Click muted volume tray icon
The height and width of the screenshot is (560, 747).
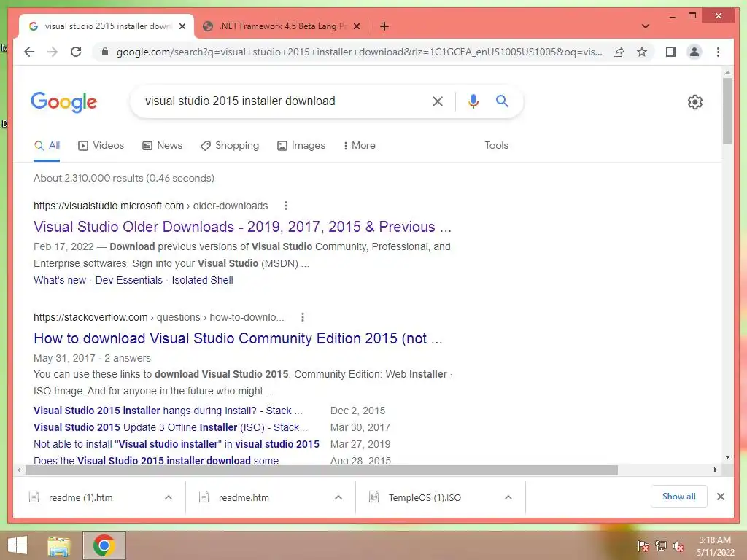click(678, 546)
